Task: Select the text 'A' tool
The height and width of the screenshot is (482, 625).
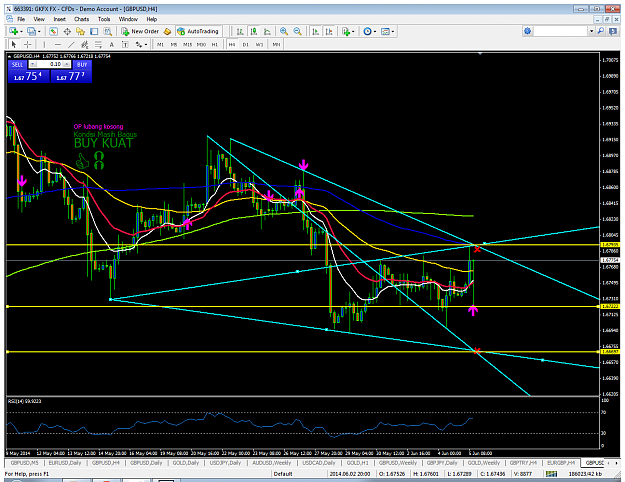Action: point(112,44)
